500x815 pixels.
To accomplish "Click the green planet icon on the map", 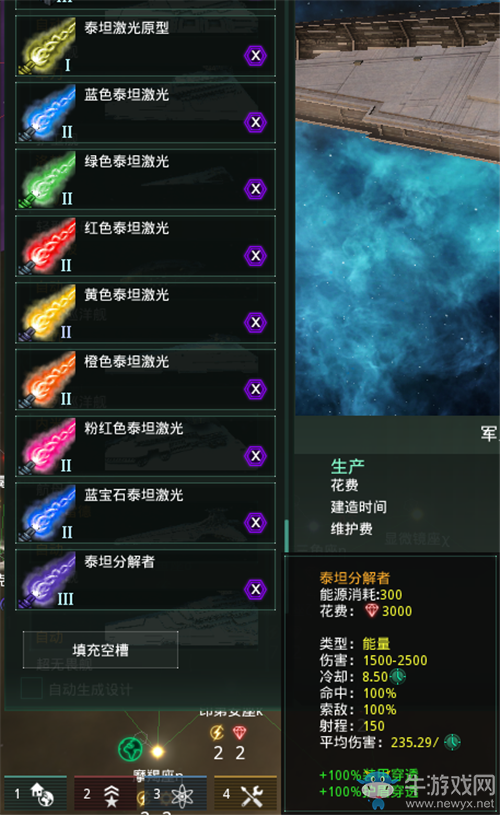I will [x=130, y=749].
